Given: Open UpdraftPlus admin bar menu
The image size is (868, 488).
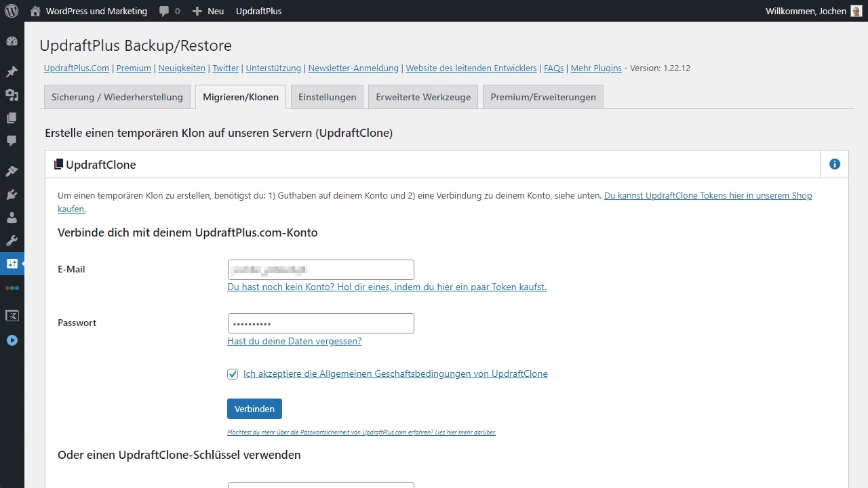Looking at the screenshot, I should [258, 11].
